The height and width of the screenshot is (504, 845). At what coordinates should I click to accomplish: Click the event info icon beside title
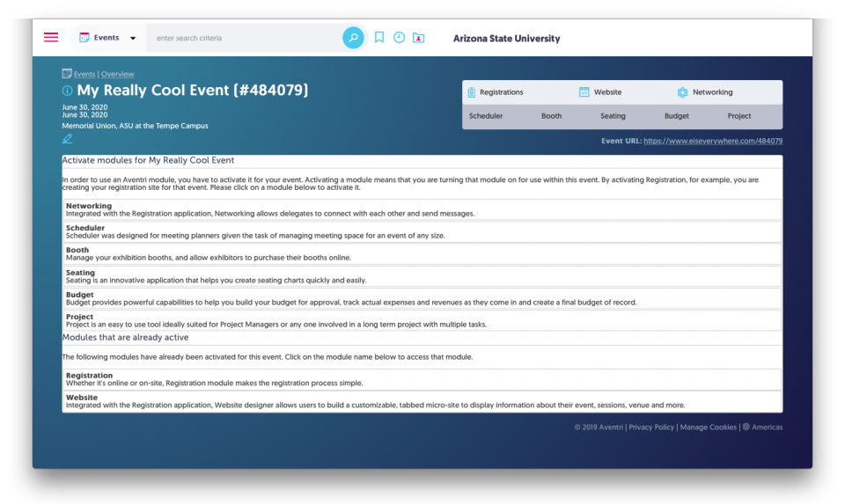coord(68,91)
